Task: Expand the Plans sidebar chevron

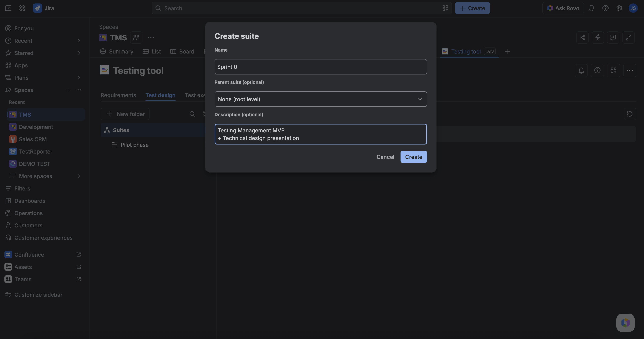Action: [x=79, y=78]
